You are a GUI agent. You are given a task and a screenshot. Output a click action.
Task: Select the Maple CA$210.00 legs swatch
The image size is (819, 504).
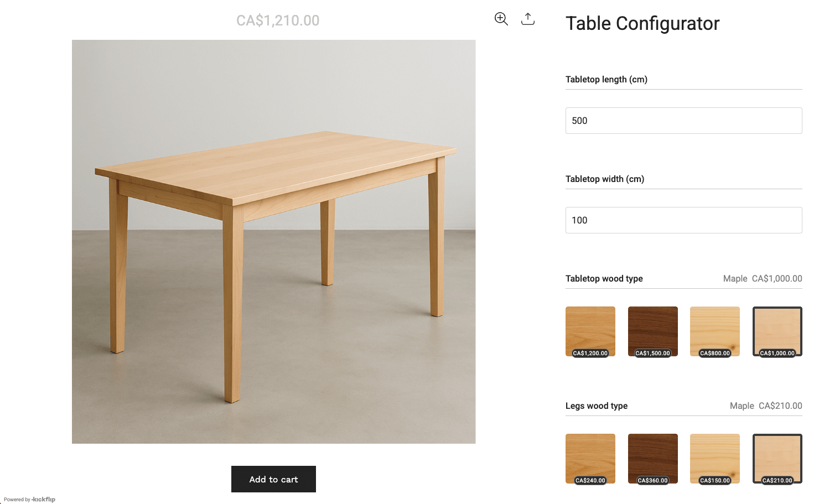[x=777, y=458]
